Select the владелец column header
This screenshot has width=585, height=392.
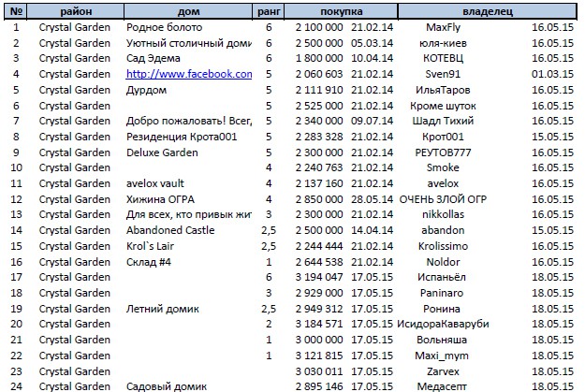tap(488, 11)
